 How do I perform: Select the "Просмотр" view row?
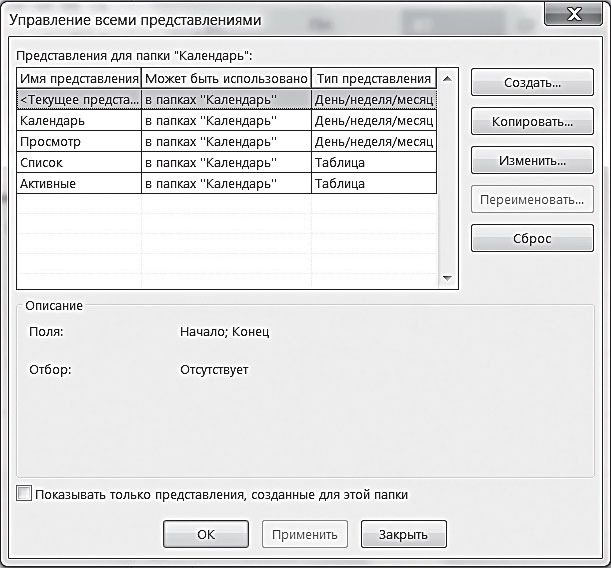[226, 141]
